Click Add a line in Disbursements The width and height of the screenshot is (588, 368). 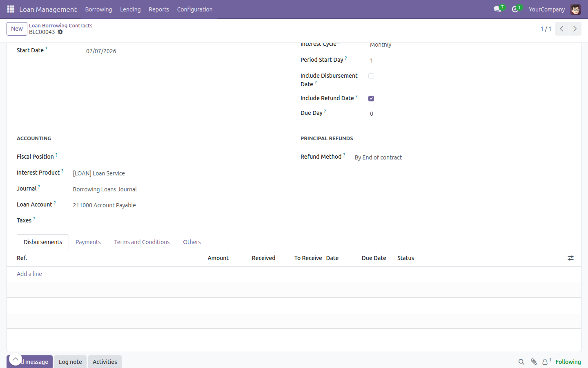click(x=29, y=274)
